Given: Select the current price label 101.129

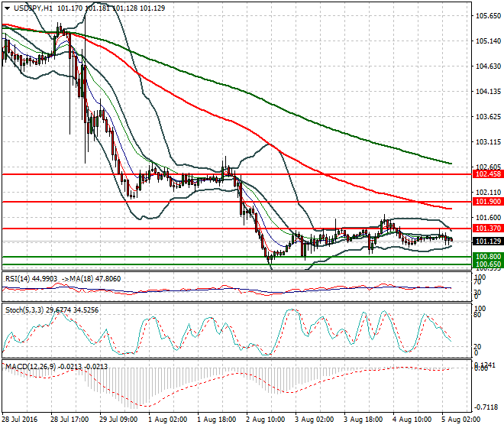Looking at the screenshot, I should [488, 241].
